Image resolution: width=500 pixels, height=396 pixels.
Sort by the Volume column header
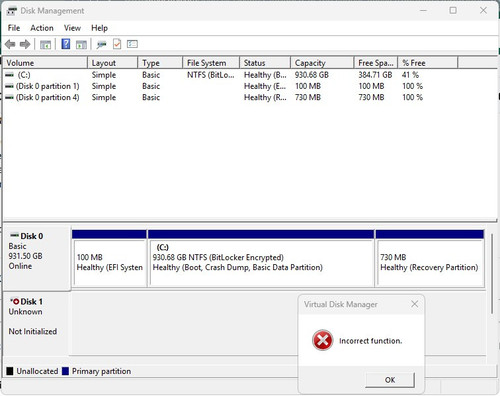click(45, 63)
